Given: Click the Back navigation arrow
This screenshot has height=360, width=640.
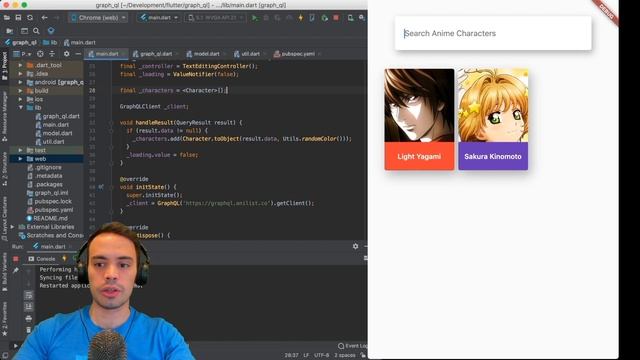Looking at the screenshot, I should (x=44, y=18).
